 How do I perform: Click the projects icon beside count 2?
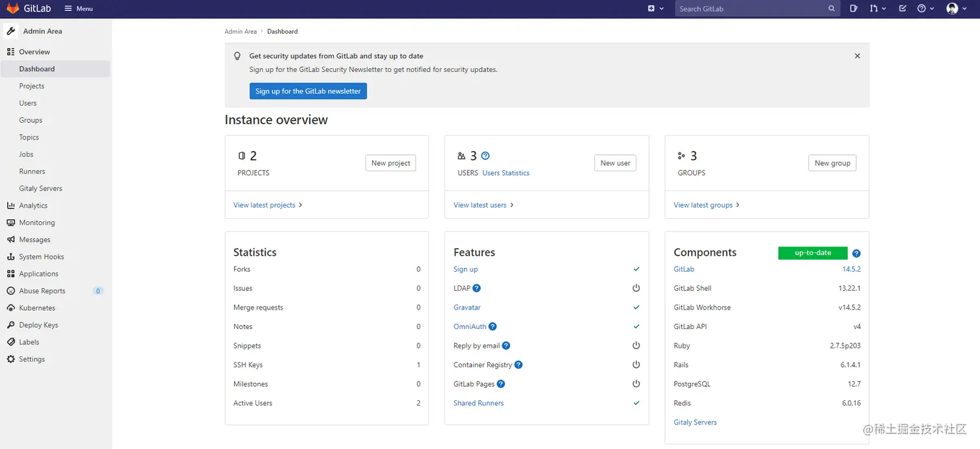242,156
